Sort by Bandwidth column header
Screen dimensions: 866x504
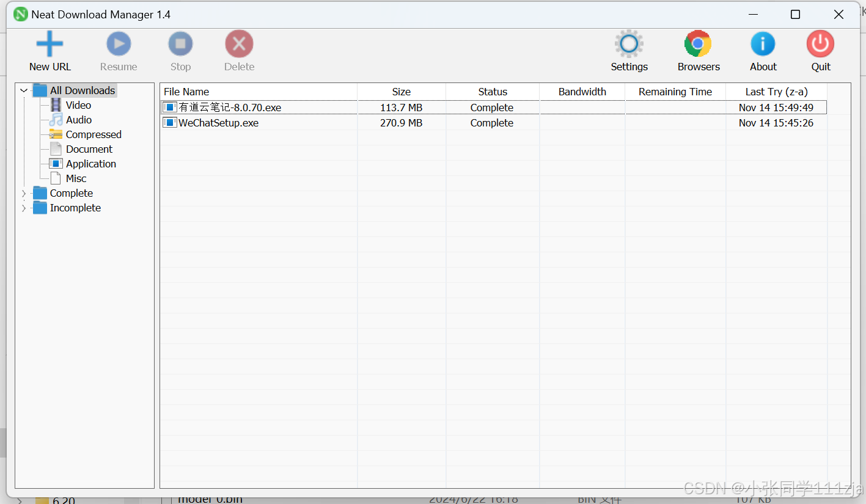582,92
